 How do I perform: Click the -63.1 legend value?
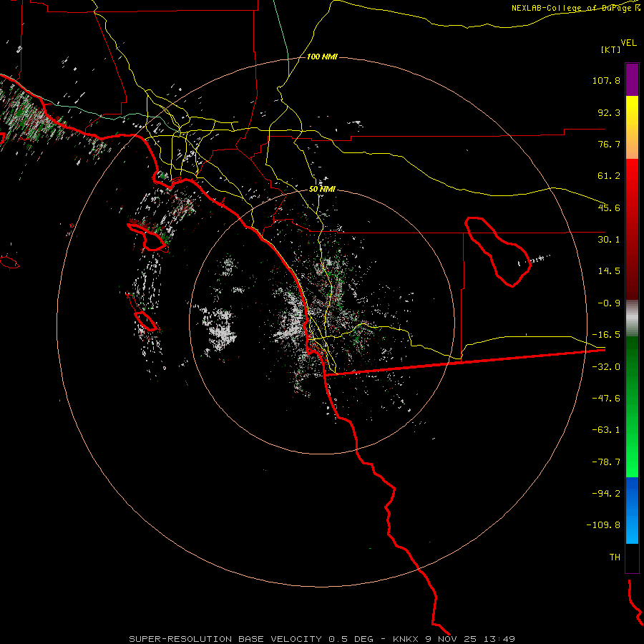click(x=606, y=430)
